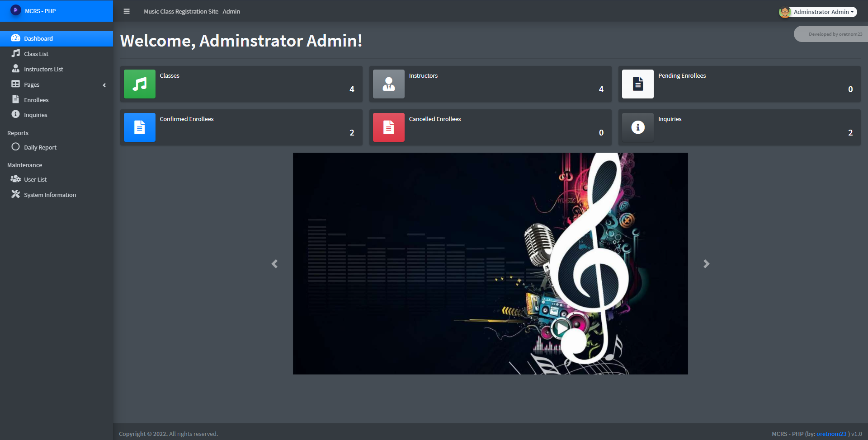Click the Cancelled Enrollees label
Image resolution: width=868 pixels, height=440 pixels.
coord(435,119)
